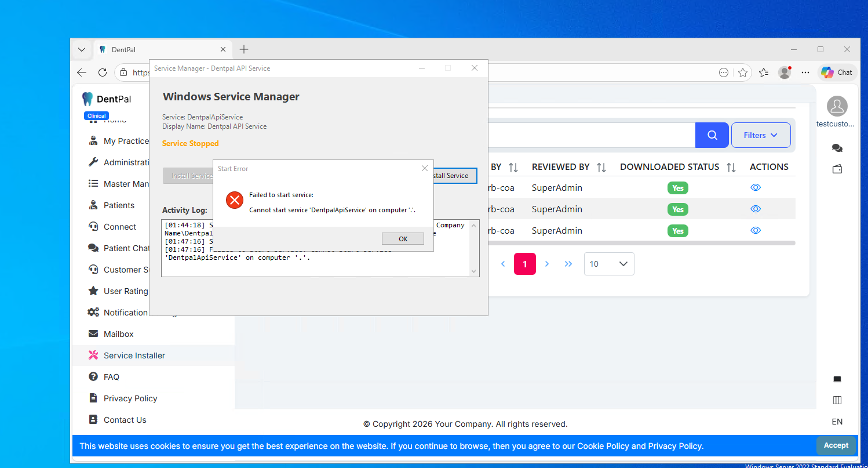Screen dimensions: 868x468
Task: Click the eye icon in the third row
Action: [755, 230]
